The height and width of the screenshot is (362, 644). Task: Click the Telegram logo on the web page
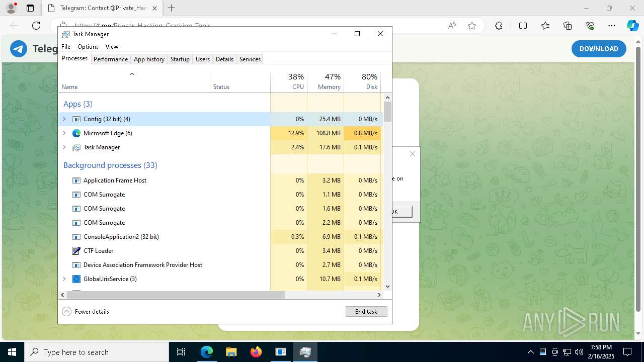[x=19, y=49]
